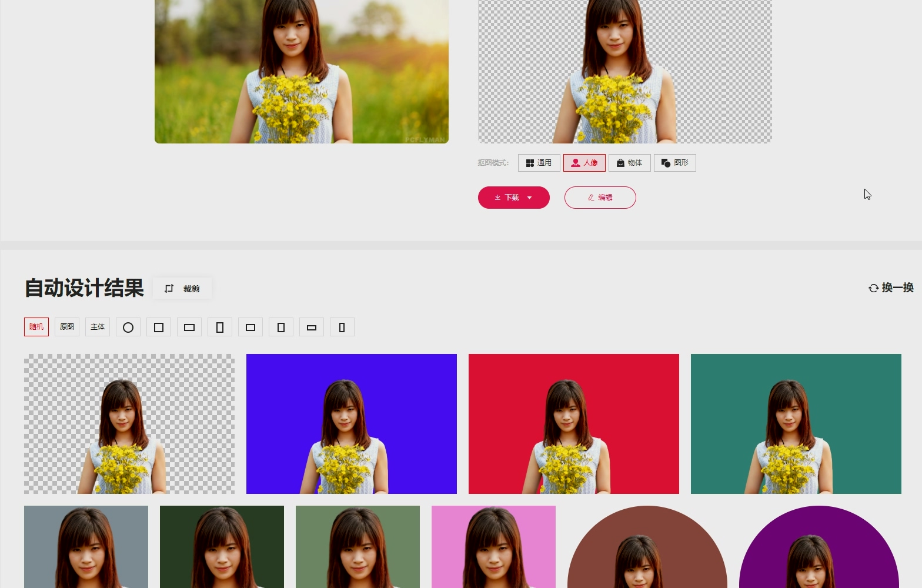Pick the pink background portrait design

point(493,547)
